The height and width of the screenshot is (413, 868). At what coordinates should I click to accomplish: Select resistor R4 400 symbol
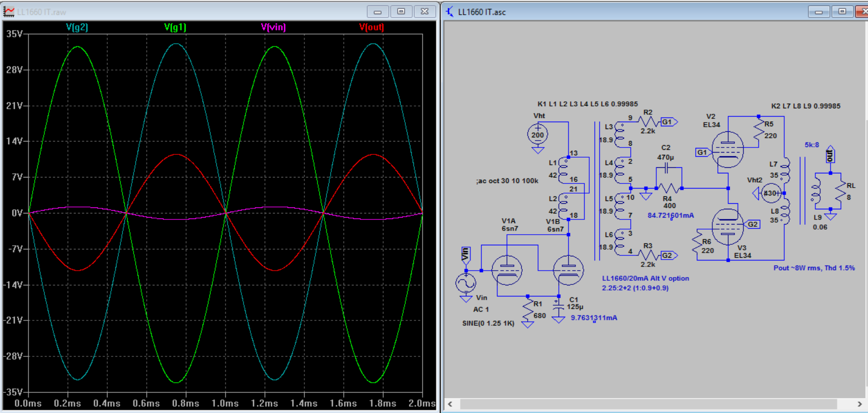(669, 188)
